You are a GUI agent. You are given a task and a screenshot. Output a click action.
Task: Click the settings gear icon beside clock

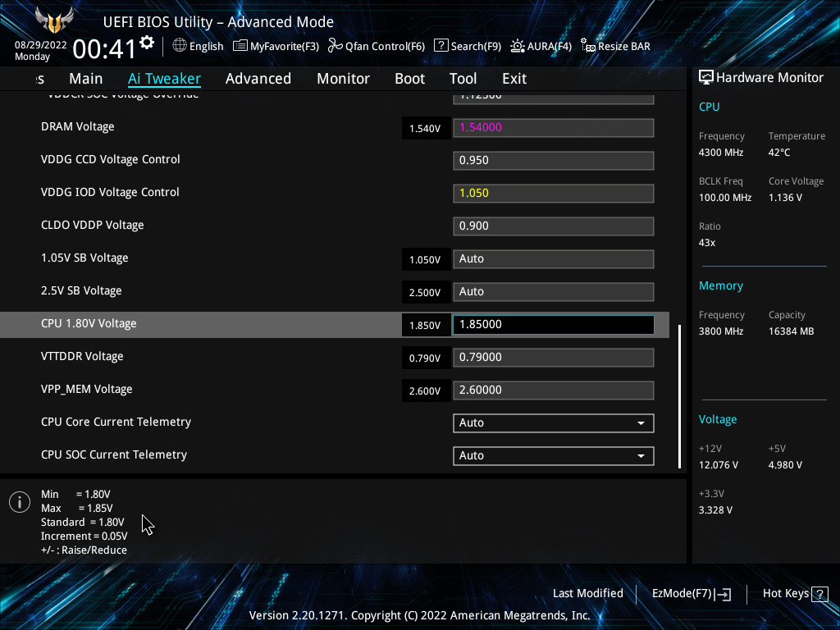coord(147,43)
